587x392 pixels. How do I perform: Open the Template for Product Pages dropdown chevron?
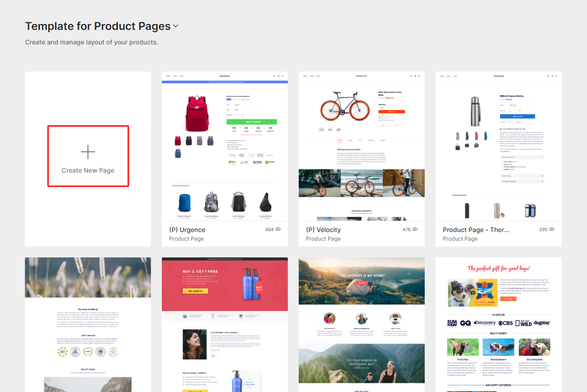click(176, 26)
